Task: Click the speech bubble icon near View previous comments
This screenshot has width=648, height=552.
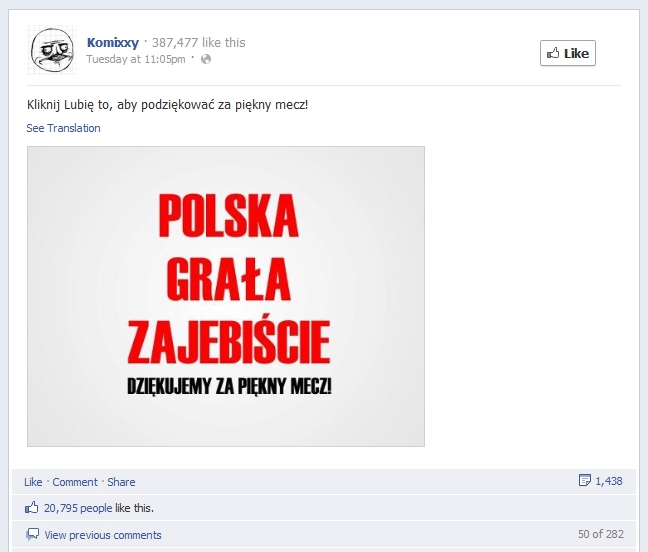Action: (33, 534)
